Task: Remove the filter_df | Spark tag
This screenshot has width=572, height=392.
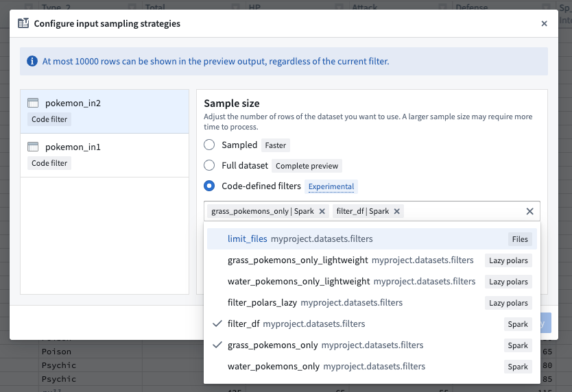Action: point(397,211)
